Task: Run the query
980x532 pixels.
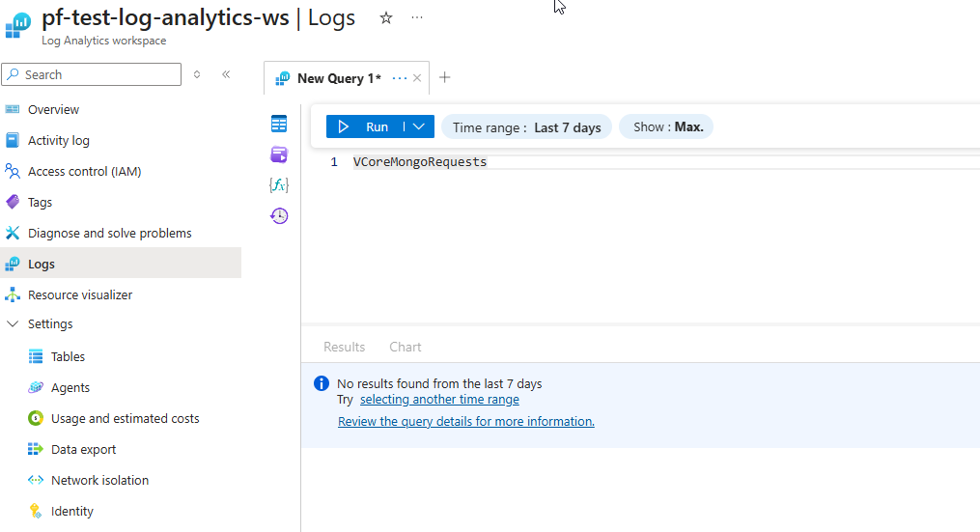Action: click(x=364, y=126)
